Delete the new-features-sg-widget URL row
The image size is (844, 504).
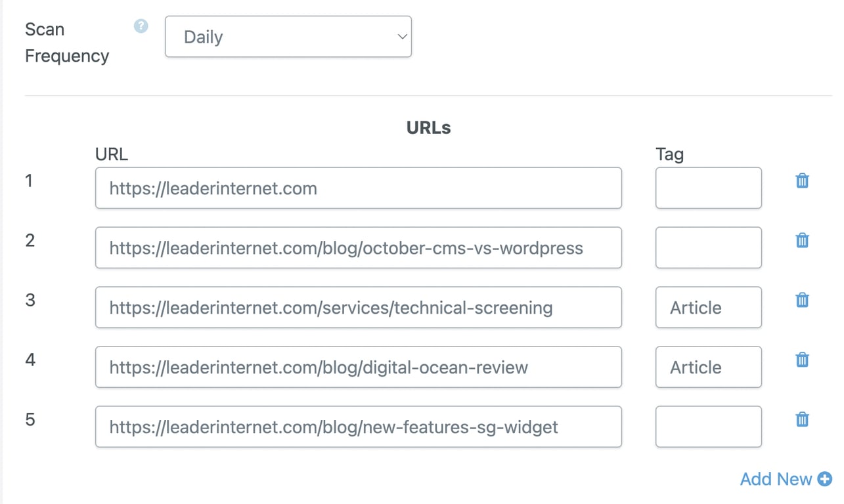[x=802, y=420]
